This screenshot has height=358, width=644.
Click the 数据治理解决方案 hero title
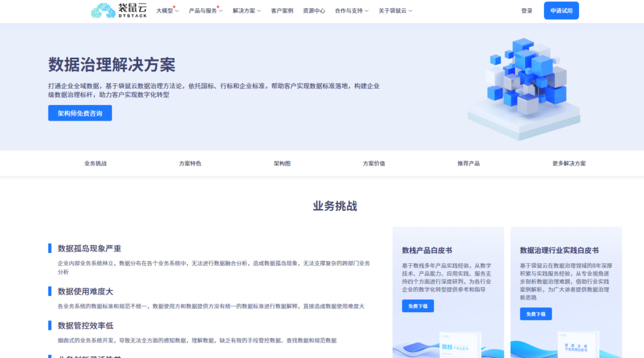click(x=112, y=65)
